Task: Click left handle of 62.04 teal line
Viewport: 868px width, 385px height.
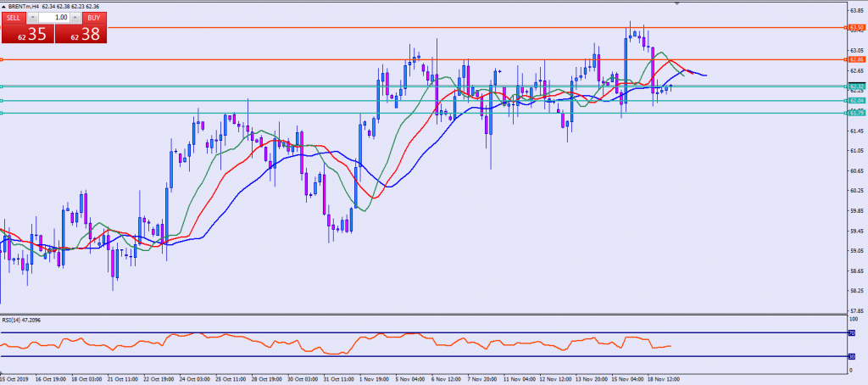Action: (2, 101)
